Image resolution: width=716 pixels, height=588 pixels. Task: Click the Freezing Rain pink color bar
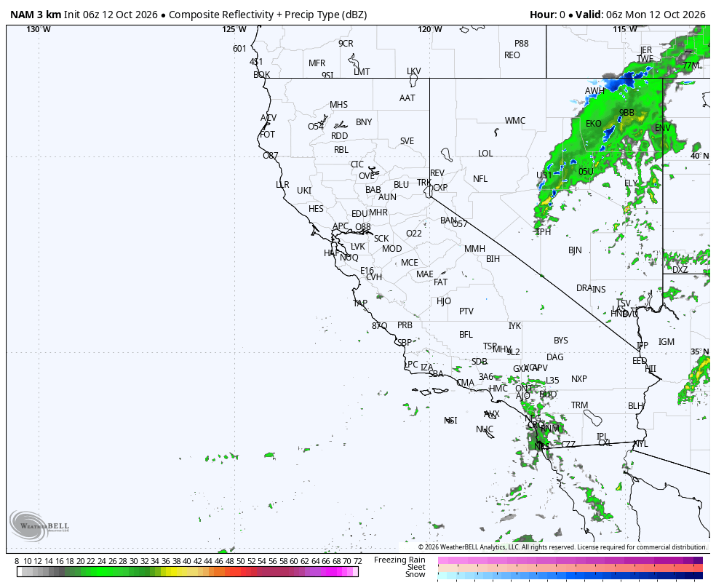click(x=570, y=560)
